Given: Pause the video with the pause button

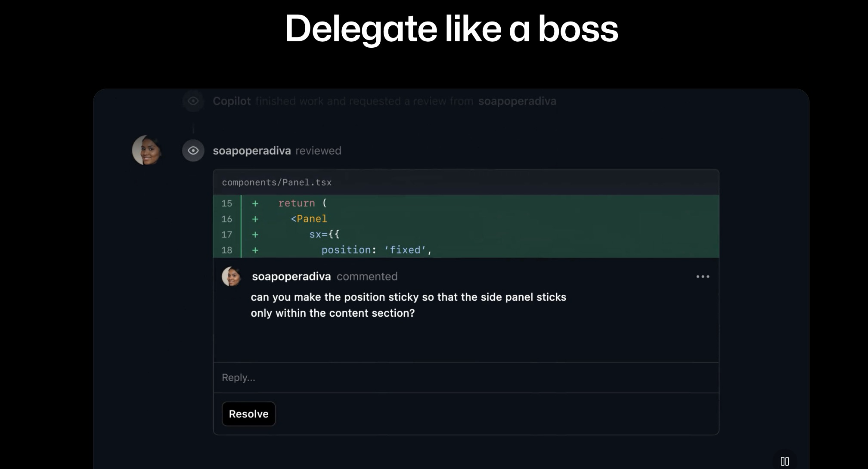Looking at the screenshot, I should coord(784,461).
